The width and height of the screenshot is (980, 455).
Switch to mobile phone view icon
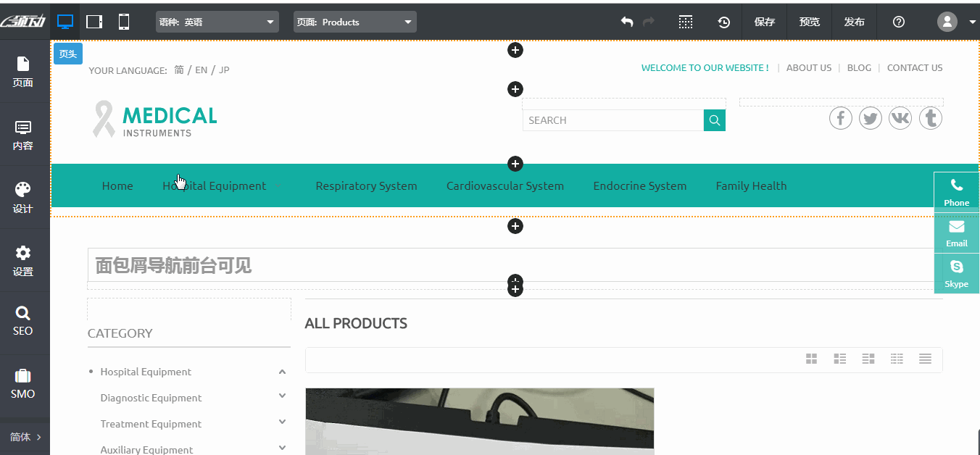(x=124, y=22)
